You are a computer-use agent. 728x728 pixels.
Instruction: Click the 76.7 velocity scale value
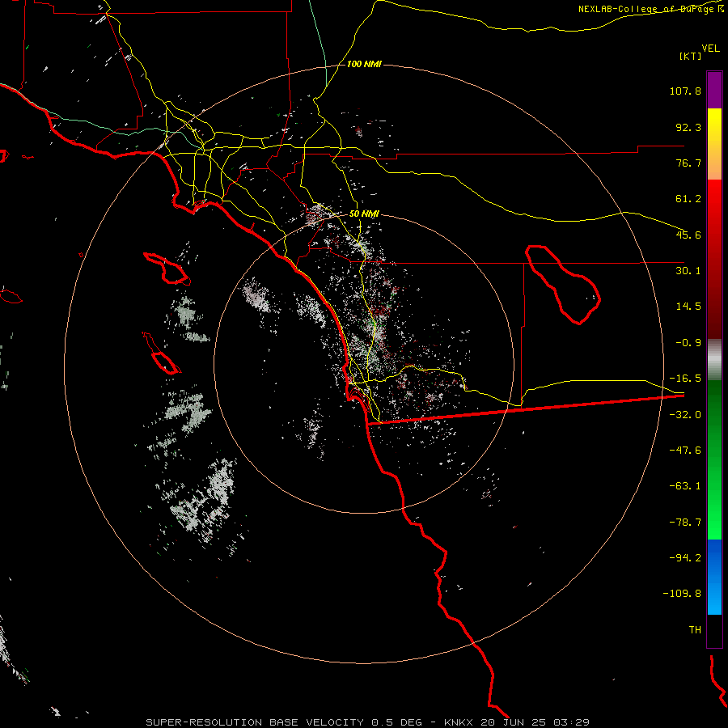pyautogui.click(x=688, y=163)
